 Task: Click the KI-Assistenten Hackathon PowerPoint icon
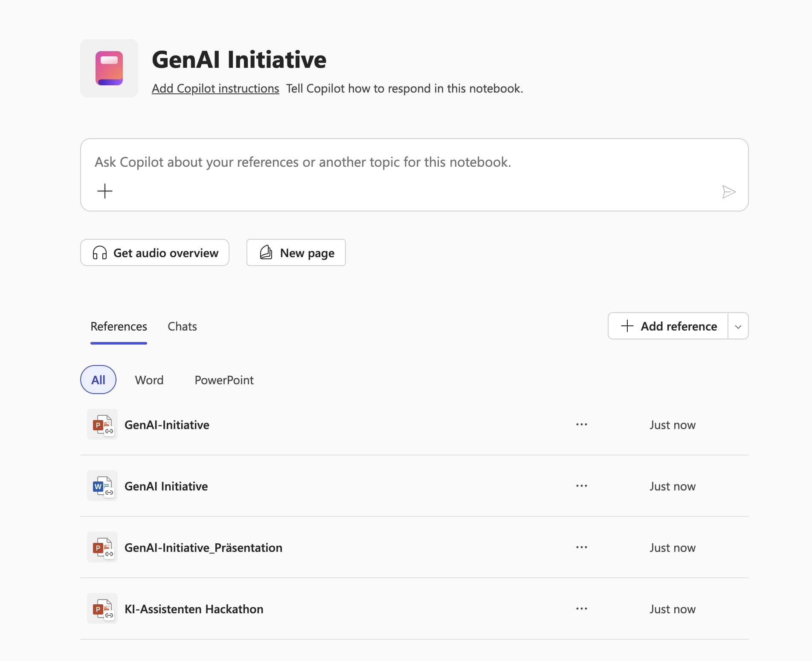(102, 609)
